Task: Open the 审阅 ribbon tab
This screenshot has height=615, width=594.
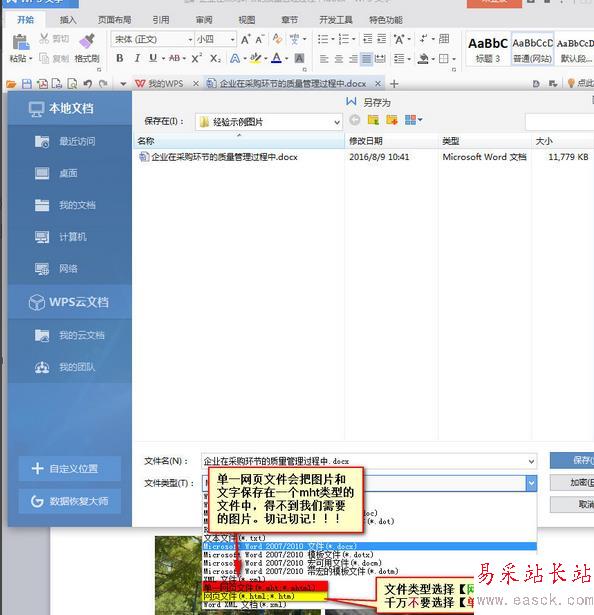Action: point(204,20)
